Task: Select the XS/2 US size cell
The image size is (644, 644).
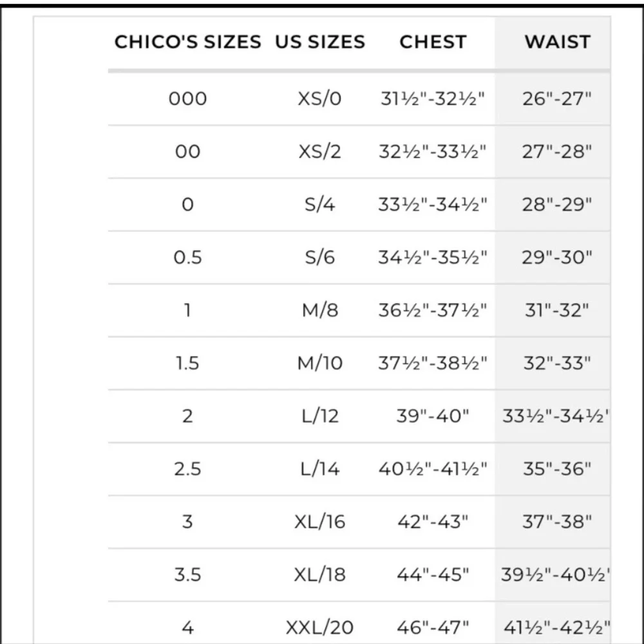Action: coord(320,152)
